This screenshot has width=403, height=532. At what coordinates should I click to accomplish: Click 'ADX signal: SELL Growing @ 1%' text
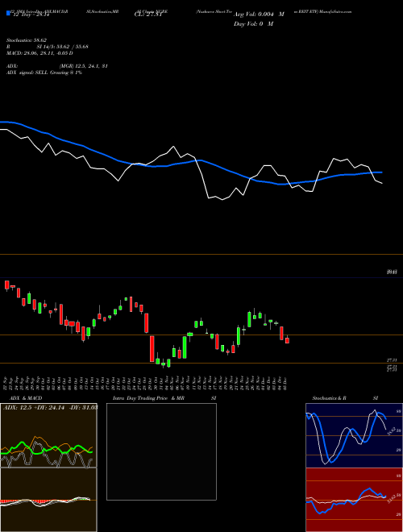click(x=44, y=73)
